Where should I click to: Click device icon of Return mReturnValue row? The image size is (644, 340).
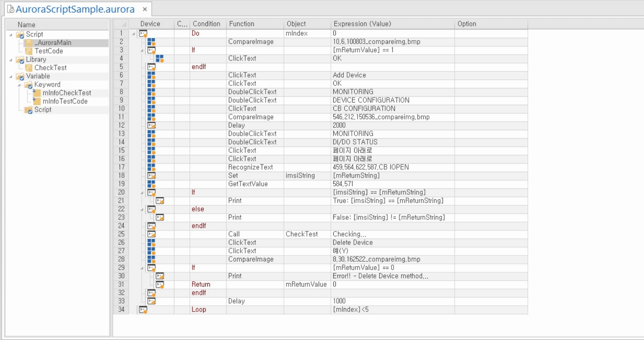[160, 285]
